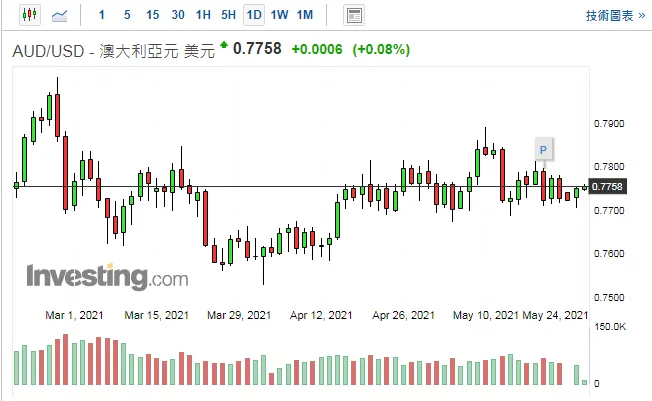The image size is (652, 401).
Task: Select the 1H timeframe
Action: (203, 15)
